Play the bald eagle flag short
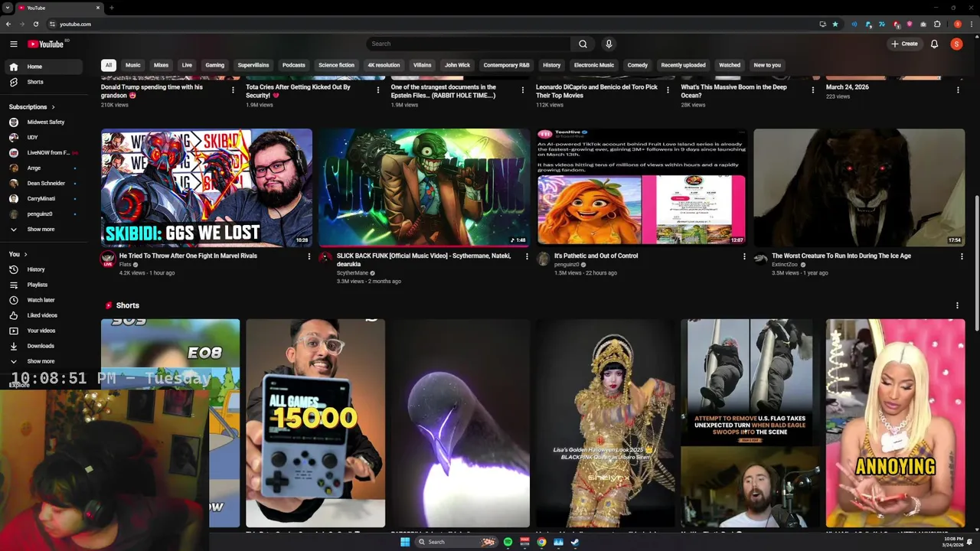This screenshot has width=980, height=551. pyautogui.click(x=750, y=423)
